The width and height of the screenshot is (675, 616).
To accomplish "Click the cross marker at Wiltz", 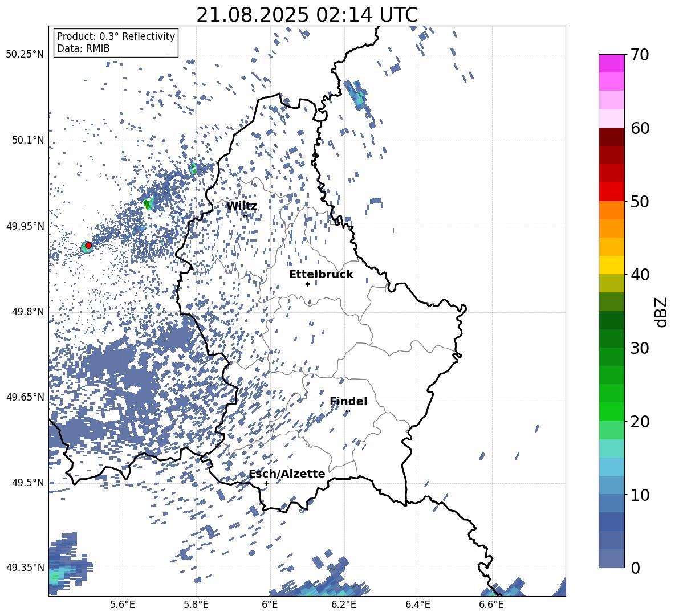I will pyautogui.click(x=245, y=215).
